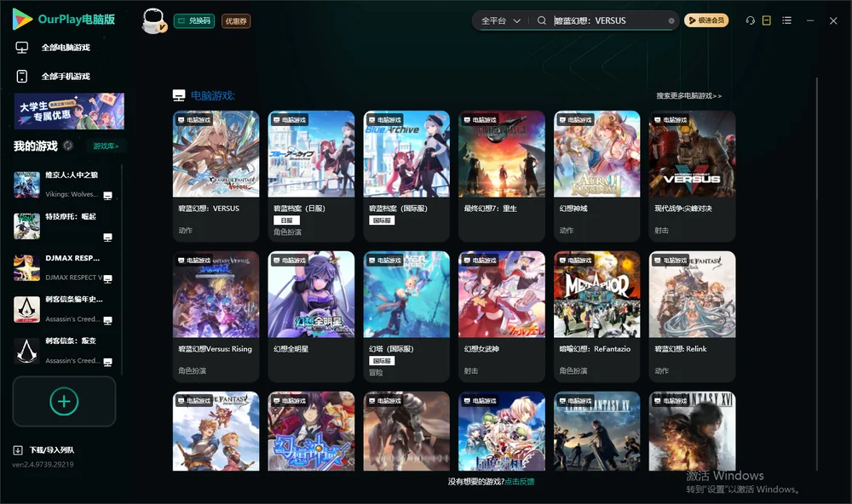This screenshot has width=852, height=504.
Task: Refresh the 我的游戏 list icon
Action: pyautogui.click(x=68, y=146)
